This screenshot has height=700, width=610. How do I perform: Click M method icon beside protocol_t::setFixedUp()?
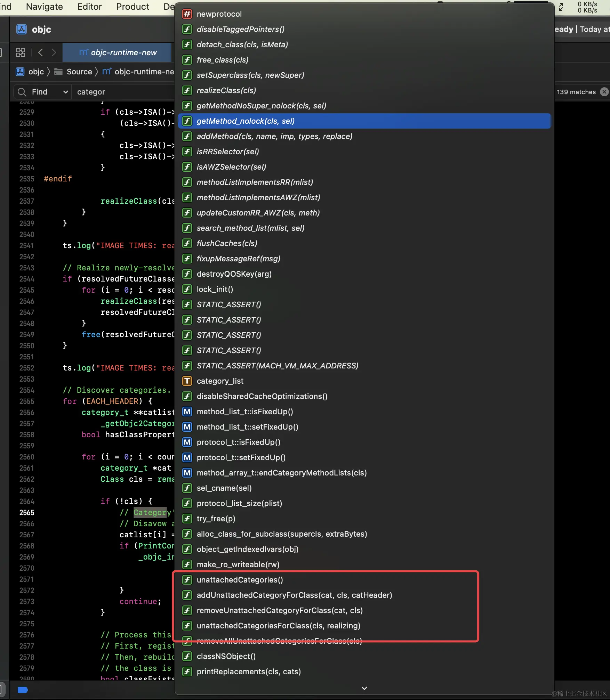pyautogui.click(x=187, y=457)
